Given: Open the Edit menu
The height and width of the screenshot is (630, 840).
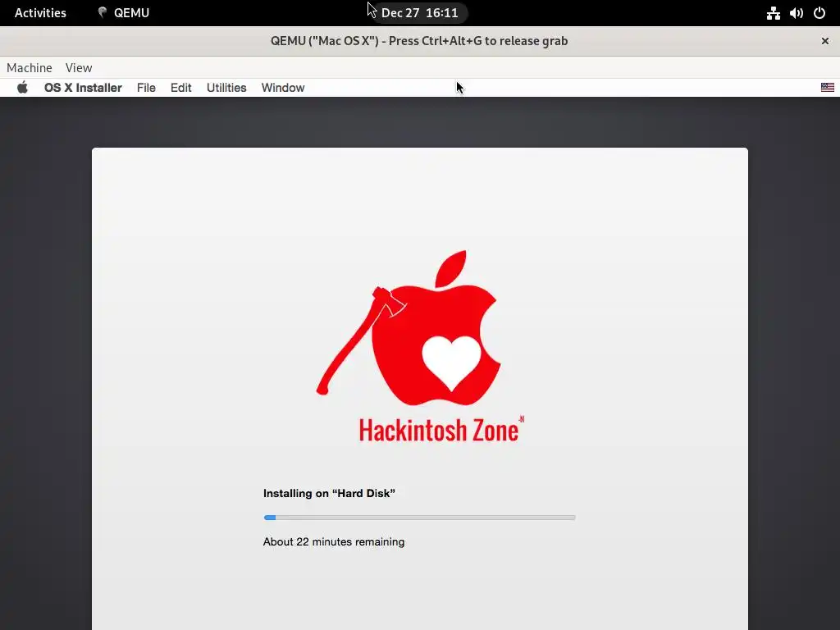Looking at the screenshot, I should (x=181, y=87).
